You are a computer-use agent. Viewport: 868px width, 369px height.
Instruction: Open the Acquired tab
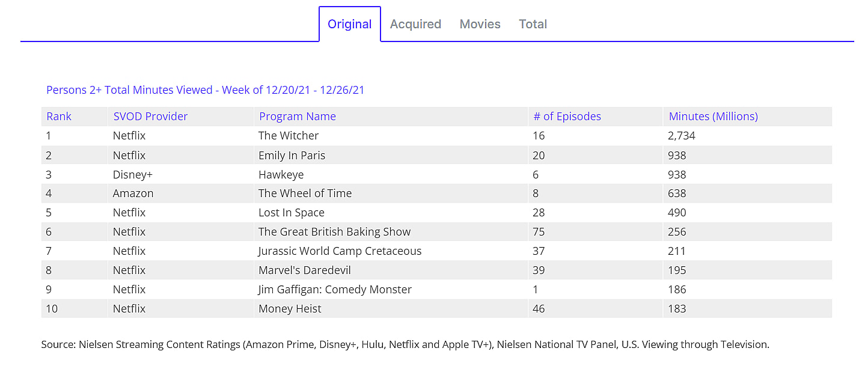coord(415,24)
